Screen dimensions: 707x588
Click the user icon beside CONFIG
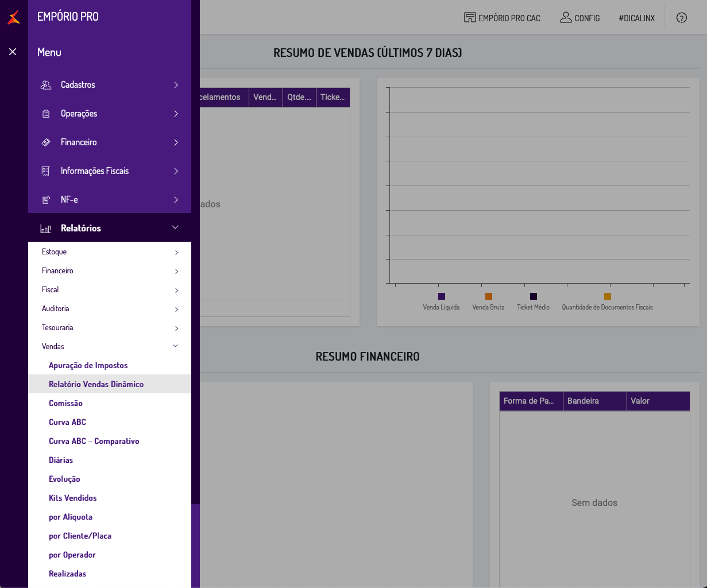566,18
